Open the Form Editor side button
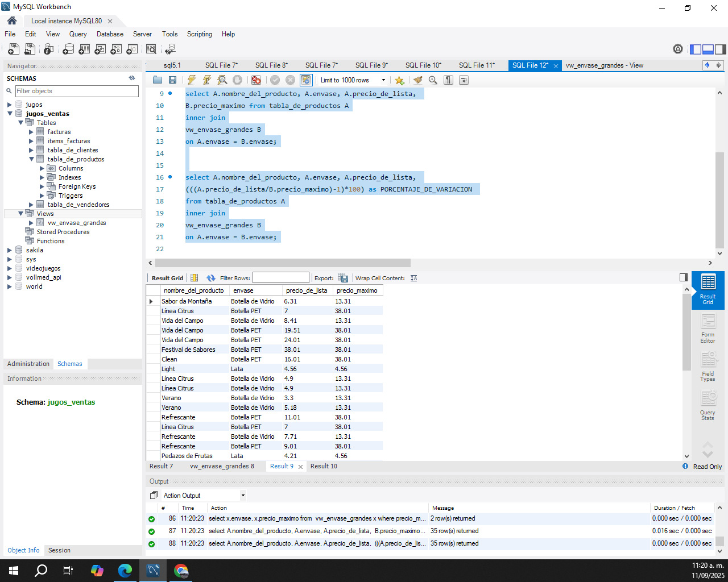The width and height of the screenshot is (728, 582). coord(708,329)
